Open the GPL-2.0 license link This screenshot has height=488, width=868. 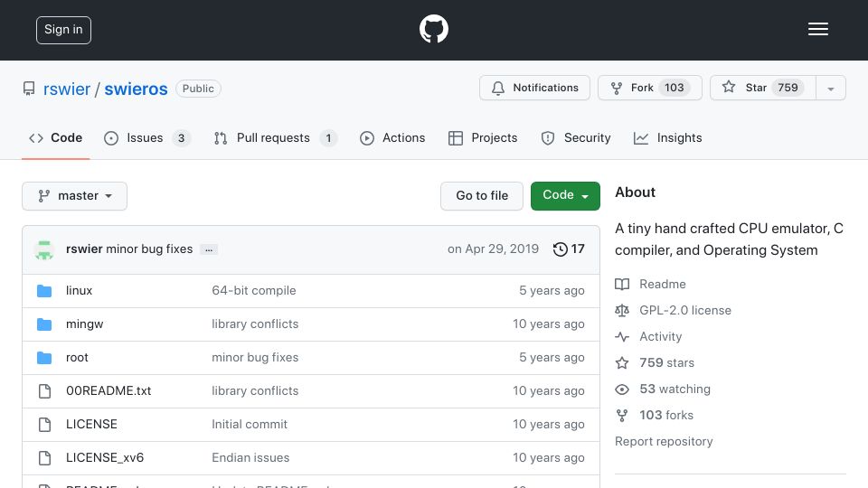(684, 310)
